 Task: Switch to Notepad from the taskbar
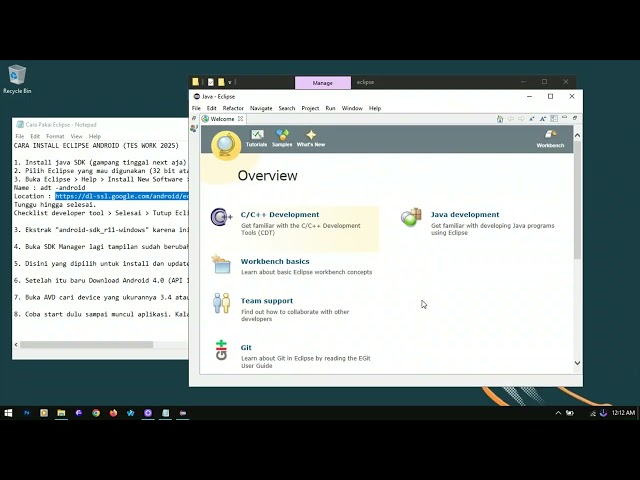pyautogui.click(x=165, y=413)
